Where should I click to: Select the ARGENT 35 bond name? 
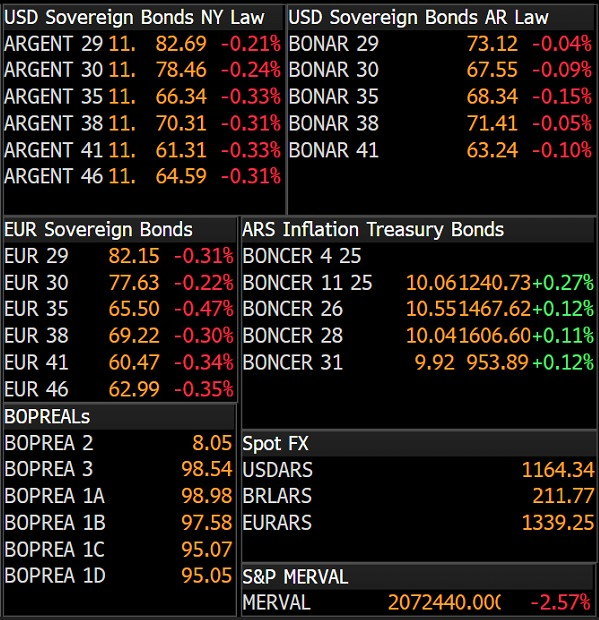click(53, 97)
